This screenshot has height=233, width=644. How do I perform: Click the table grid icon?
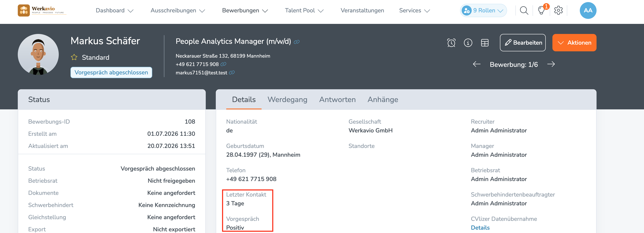coord(485,43)
